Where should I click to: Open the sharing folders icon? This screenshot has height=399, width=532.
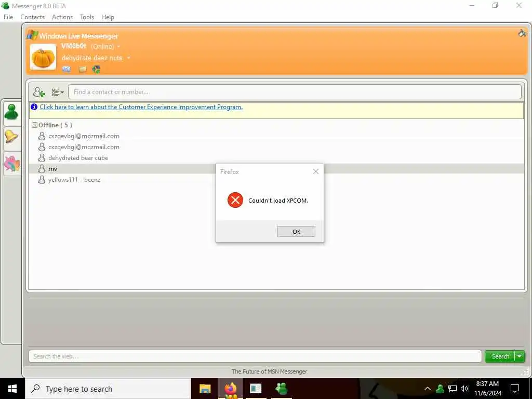(83, 70)
